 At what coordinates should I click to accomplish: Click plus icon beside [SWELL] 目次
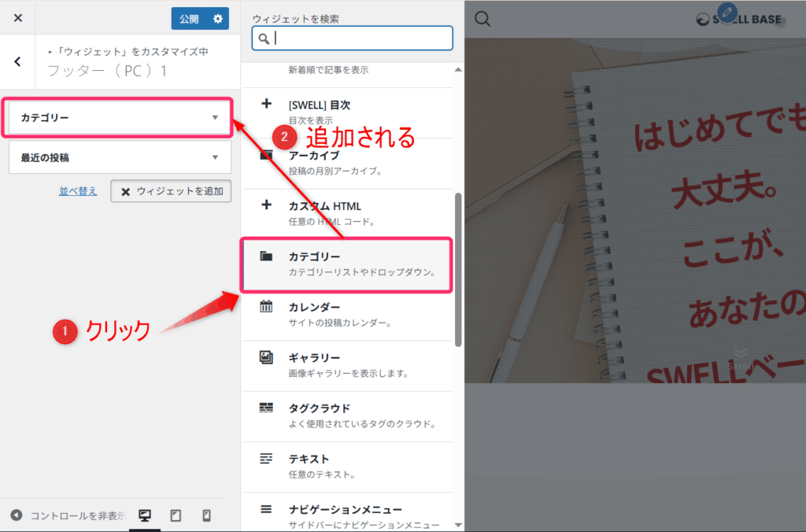[266, 104]
